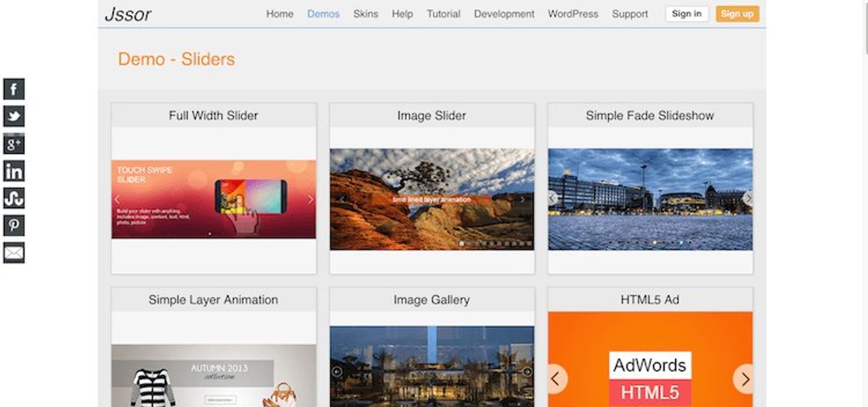Share page on Google Plus
Screen dimensions: 868x407
tap(14, 144)
